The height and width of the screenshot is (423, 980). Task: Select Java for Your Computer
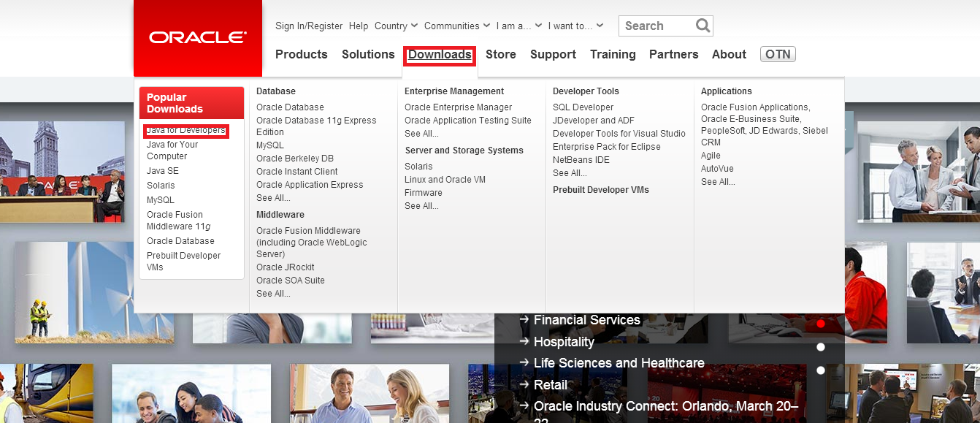point(172,150)
